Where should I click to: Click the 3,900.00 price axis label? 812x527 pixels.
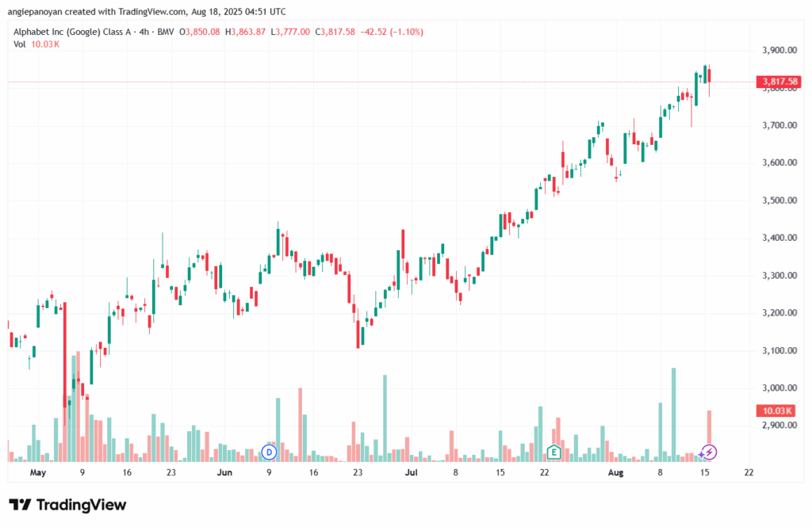tap(779, 50)
